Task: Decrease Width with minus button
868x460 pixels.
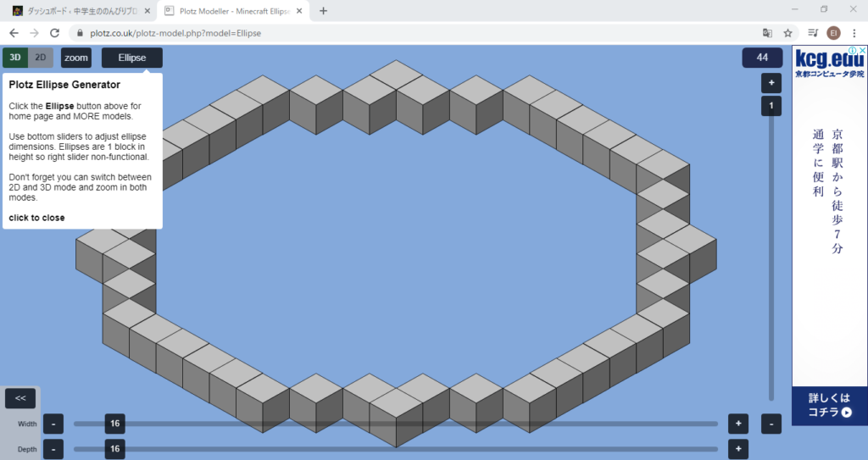Action: [x=53, y=424]
